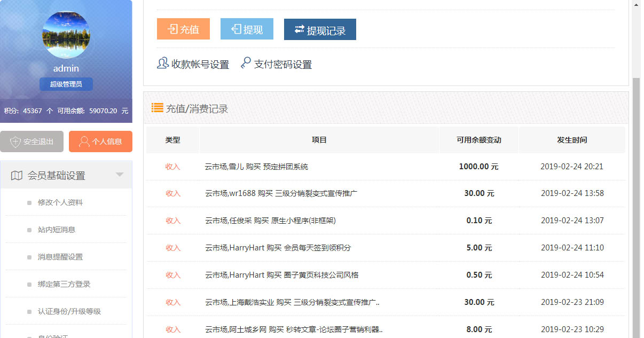The image size is (644, 338).
Task: Click the admin avatar picture
Action: click(x=66, y=35)
